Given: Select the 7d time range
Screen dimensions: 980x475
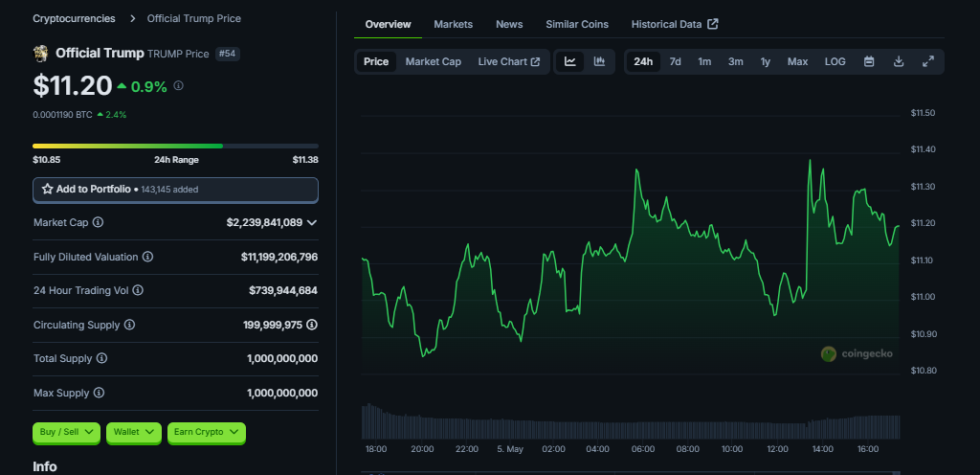Looking at the screenshot, I should coord(675,61).
